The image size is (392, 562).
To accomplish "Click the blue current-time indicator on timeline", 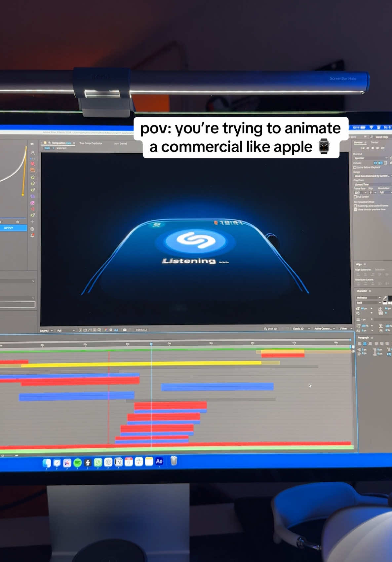I will click(151, 344).
